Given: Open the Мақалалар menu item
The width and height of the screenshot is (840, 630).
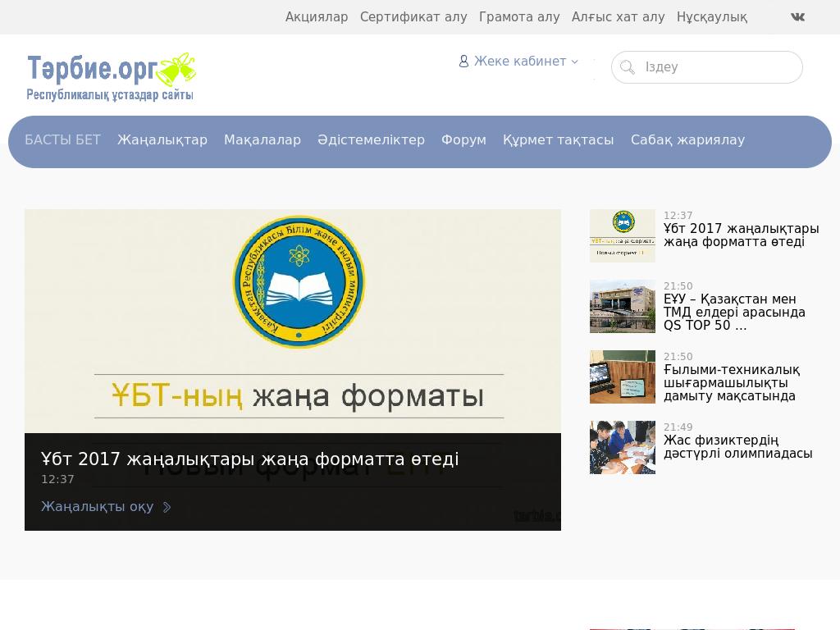Looking at the screenshot, I should 262,139.
